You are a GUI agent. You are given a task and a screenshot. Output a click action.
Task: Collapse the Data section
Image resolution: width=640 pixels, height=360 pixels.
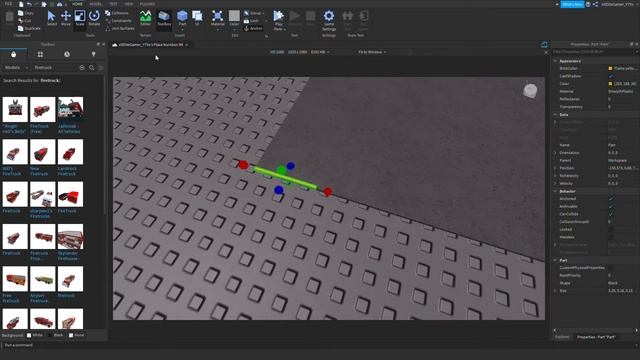pyautogui.click(x=555, y=115)
